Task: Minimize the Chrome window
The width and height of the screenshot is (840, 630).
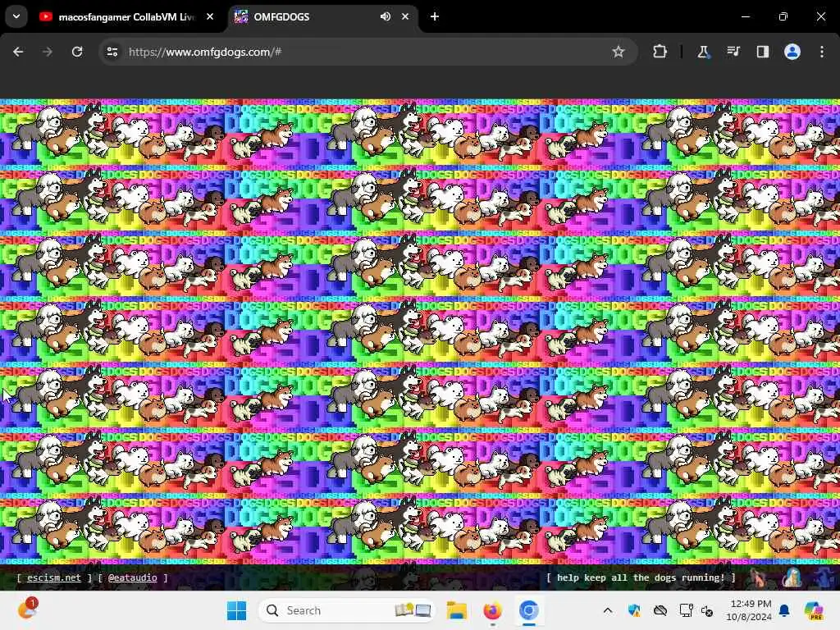Action: tap(745, 16)
